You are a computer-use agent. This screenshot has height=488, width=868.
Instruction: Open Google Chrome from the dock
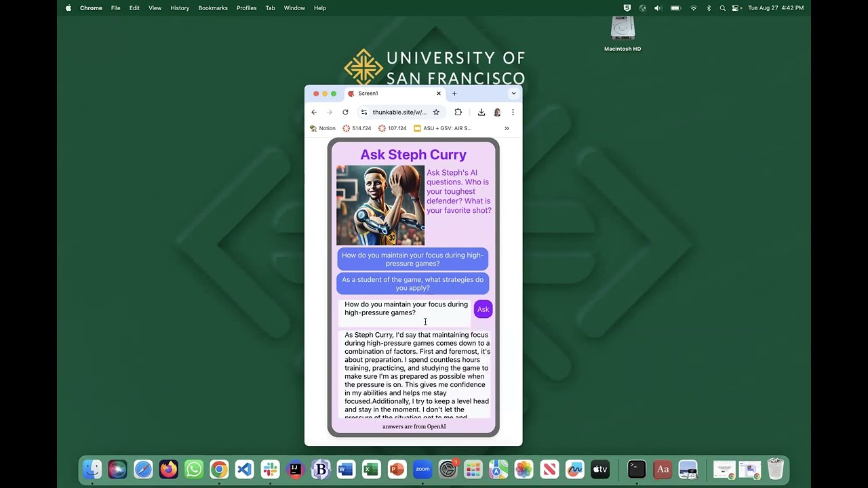(x=219, y=469)
